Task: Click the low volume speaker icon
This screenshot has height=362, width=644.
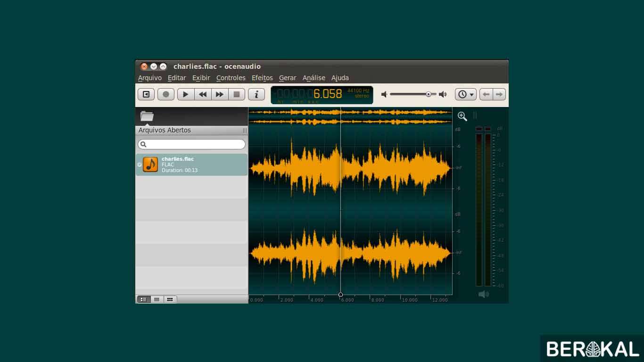Action: pos(384,94)
